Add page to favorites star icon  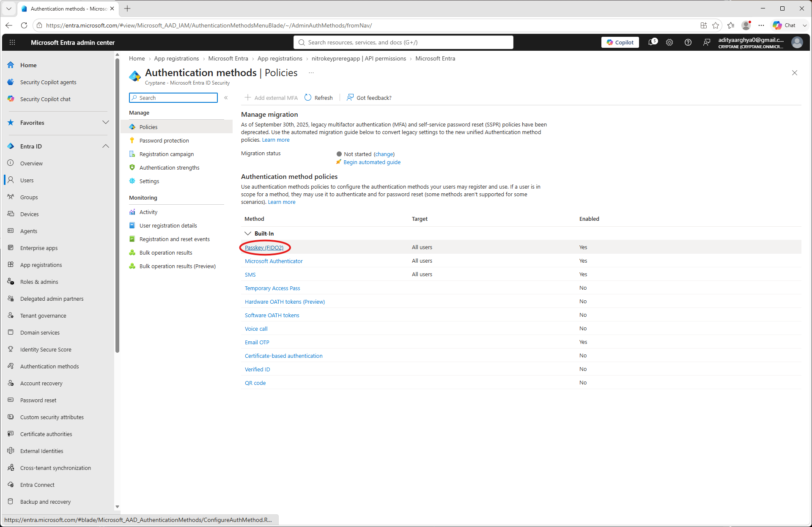(716, 25)
